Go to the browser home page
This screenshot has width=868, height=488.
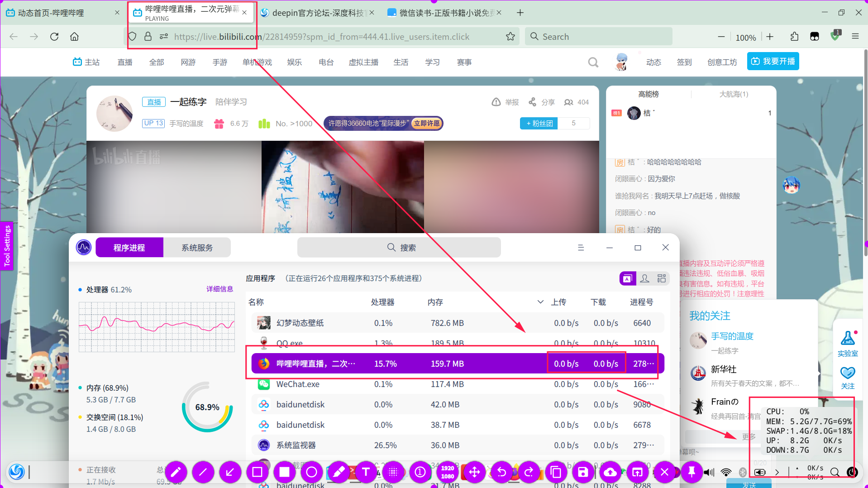[x=75, y=37]
